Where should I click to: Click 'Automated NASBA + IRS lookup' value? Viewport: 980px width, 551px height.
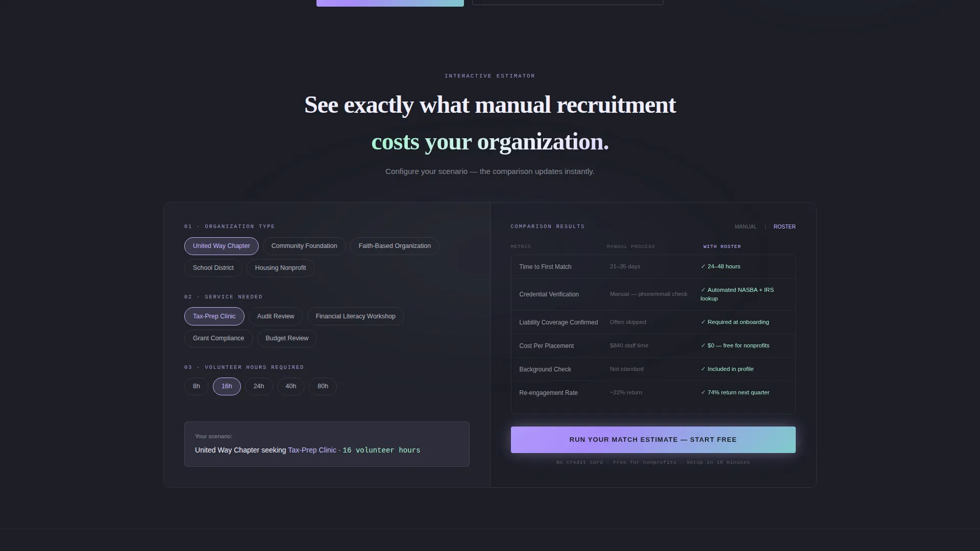737,294
